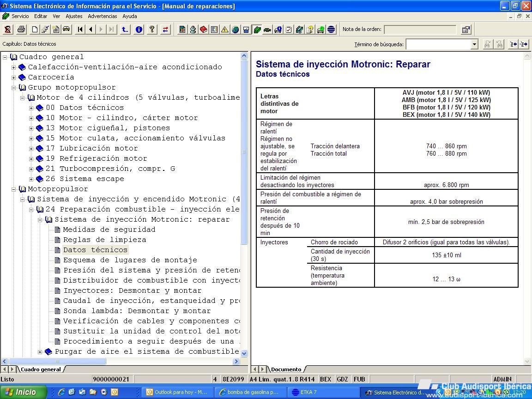Click the document with question mark icon

click(x=310, y=30)
